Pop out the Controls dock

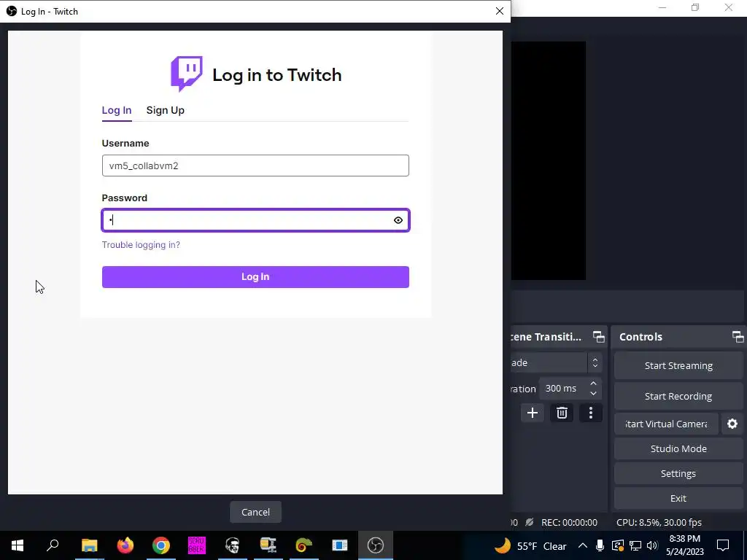pyautogui.click(x=738, y=337)
